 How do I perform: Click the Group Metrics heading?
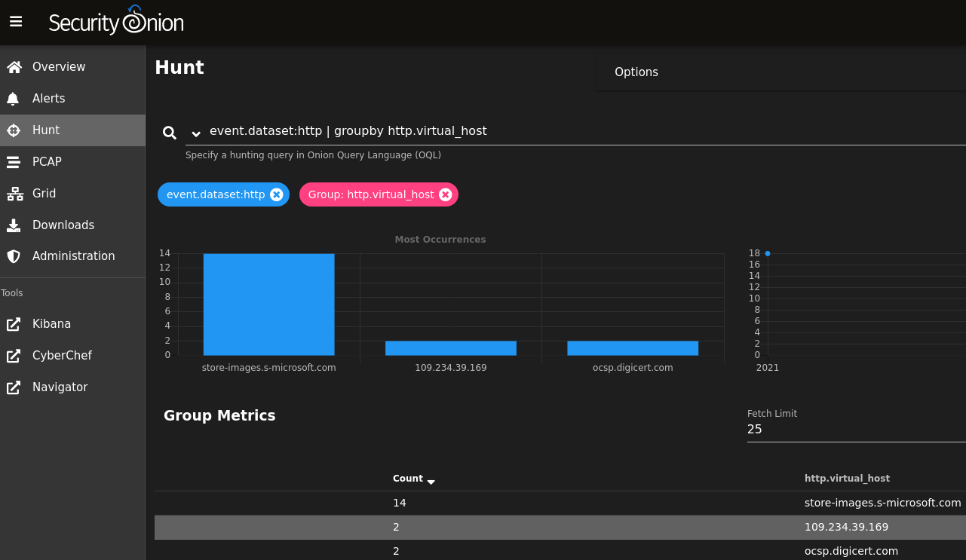[x=219, y=415]
